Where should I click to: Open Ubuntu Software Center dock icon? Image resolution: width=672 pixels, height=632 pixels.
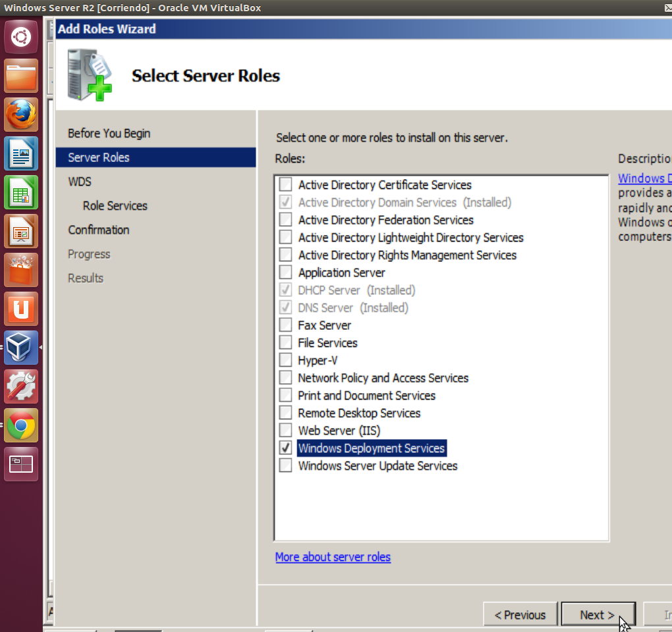coord(21,270)
